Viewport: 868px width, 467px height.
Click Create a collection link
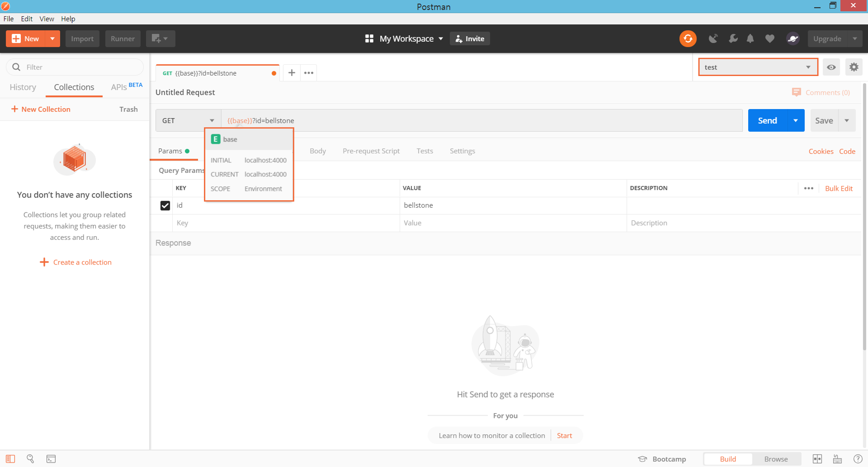76,262
